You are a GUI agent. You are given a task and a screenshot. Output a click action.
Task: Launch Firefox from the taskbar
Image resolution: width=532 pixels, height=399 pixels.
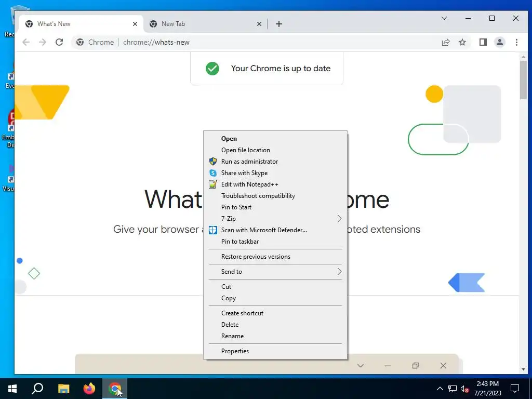(x=89, y=389)
